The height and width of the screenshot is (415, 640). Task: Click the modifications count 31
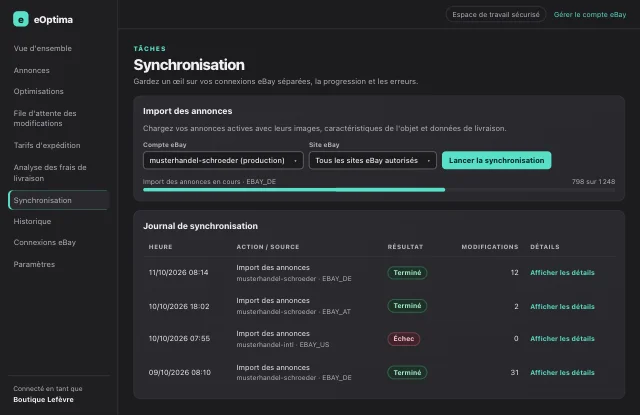pyautogui.click(x=514, y=373)
